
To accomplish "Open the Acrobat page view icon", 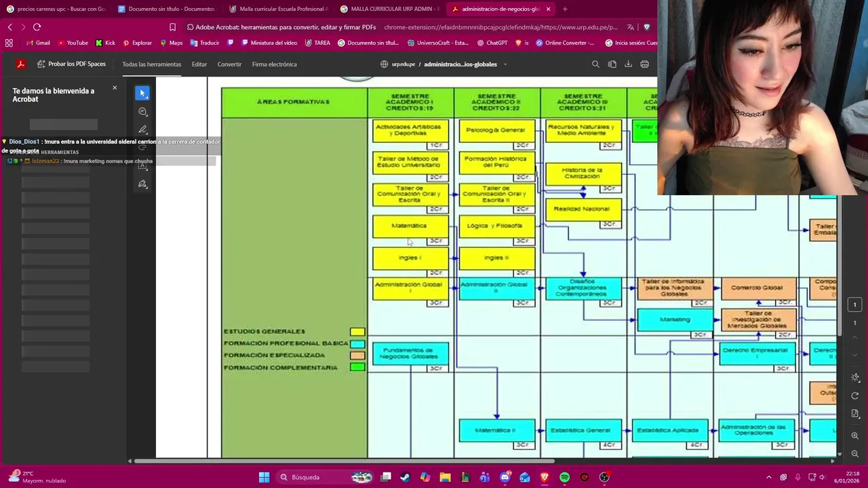I will (x=612, y=64).
